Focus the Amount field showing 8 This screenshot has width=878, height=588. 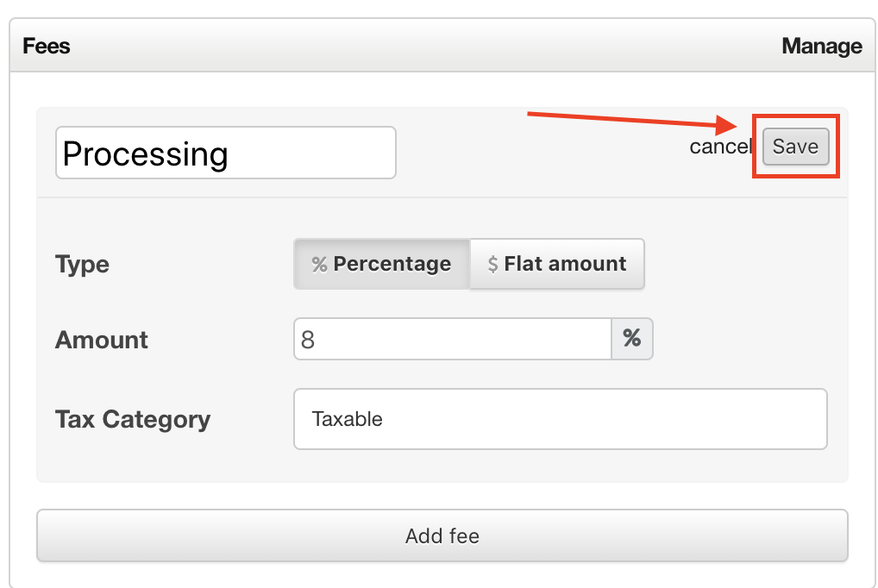pos(452,339)
